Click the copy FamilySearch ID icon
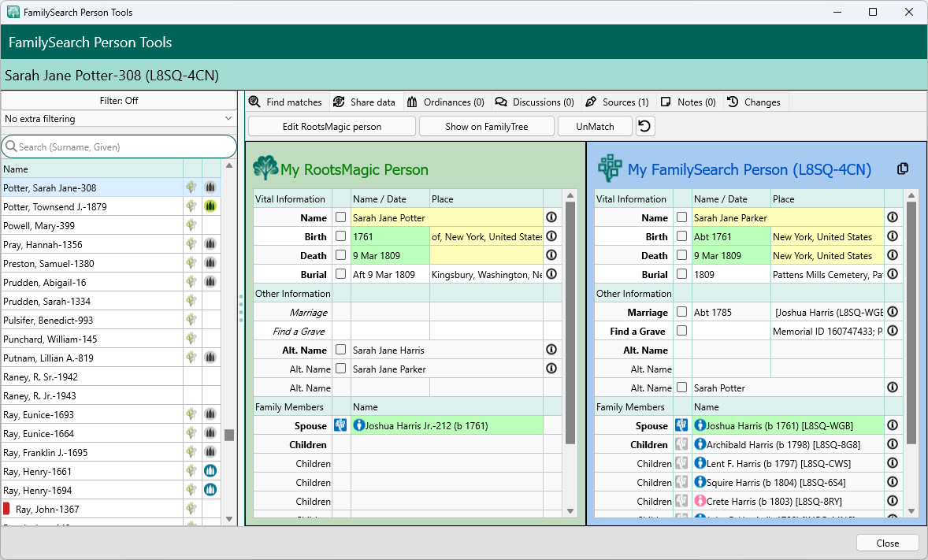The width and height of the screenshot is (928, 560). [903, 169]
